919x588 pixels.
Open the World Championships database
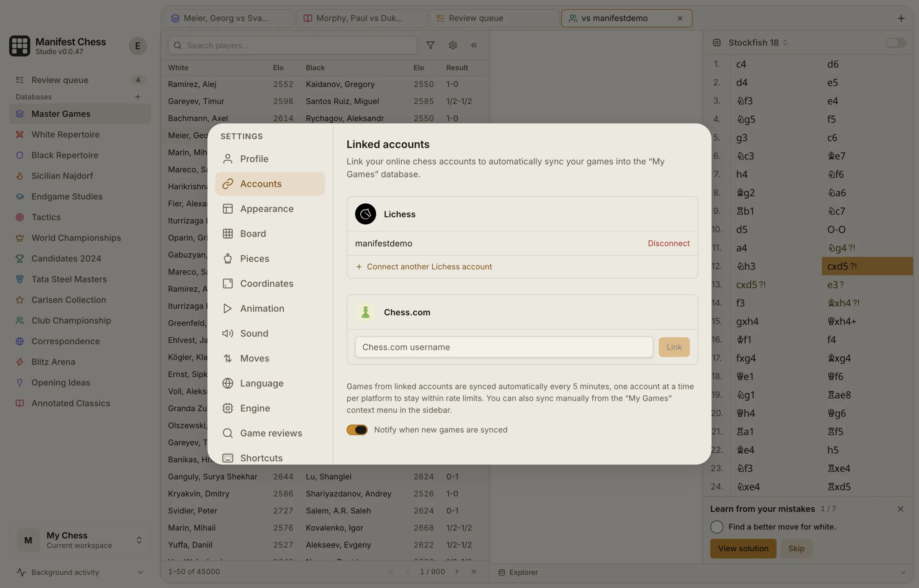pos(80,238)
